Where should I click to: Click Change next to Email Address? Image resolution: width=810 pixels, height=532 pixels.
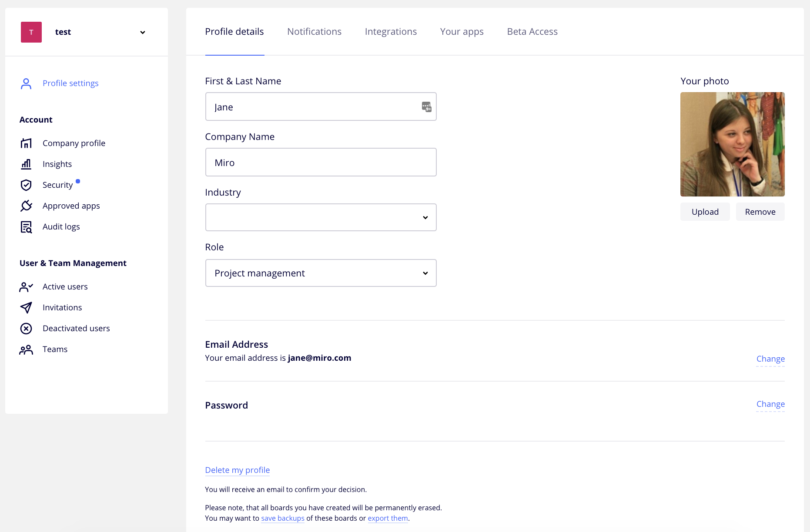(x=770, y=359)
